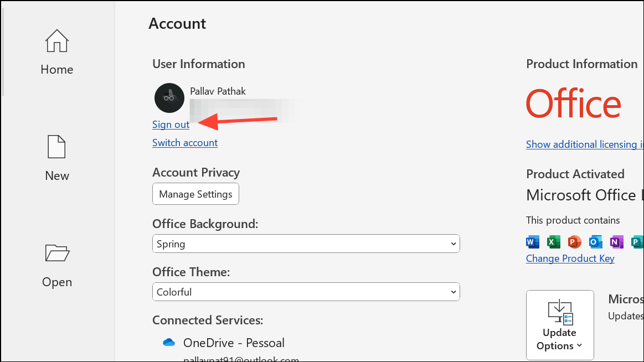Click the This product contains text

(573, 220)
